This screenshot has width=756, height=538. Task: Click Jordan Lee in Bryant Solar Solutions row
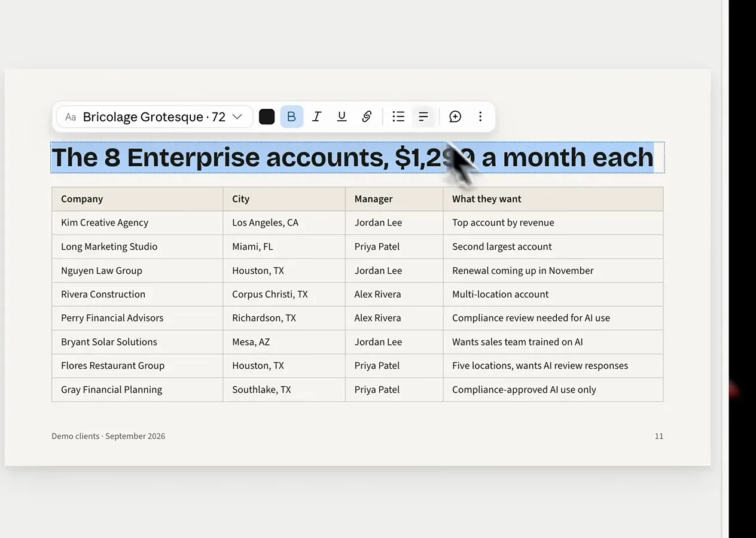(394, 342)
